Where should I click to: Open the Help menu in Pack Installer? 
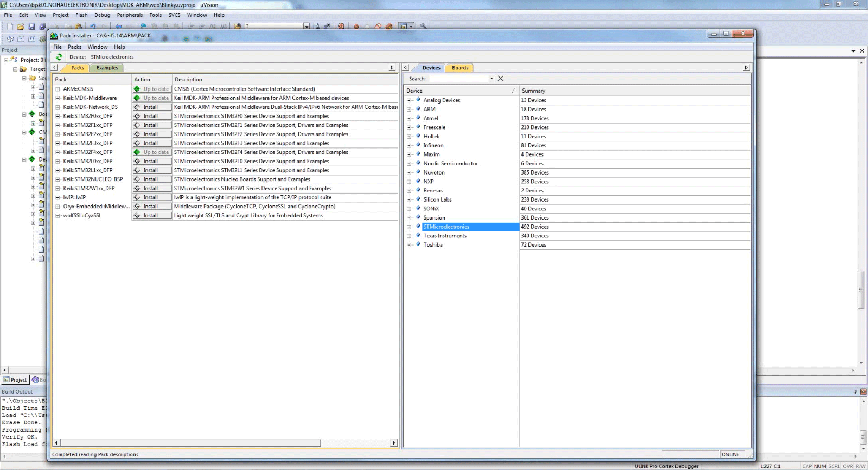coord(119,47)
